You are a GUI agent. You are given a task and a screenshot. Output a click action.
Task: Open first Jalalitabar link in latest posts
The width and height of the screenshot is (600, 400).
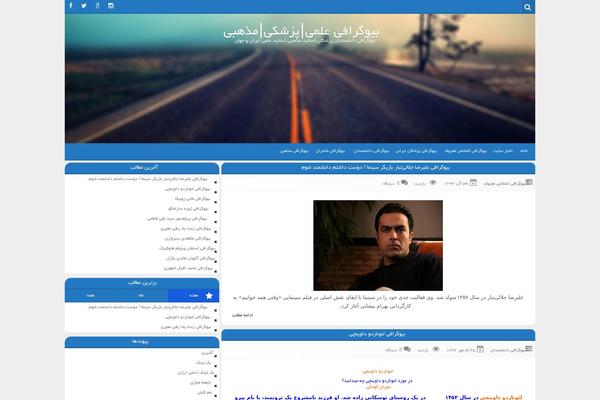(x=148, y=179)
